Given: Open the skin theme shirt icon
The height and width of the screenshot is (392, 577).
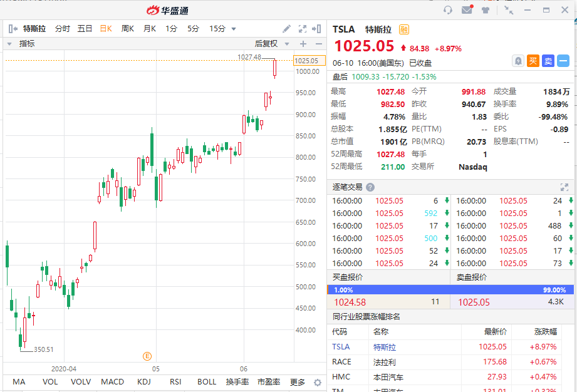Looking at the screenshot, I should (486, 10).
